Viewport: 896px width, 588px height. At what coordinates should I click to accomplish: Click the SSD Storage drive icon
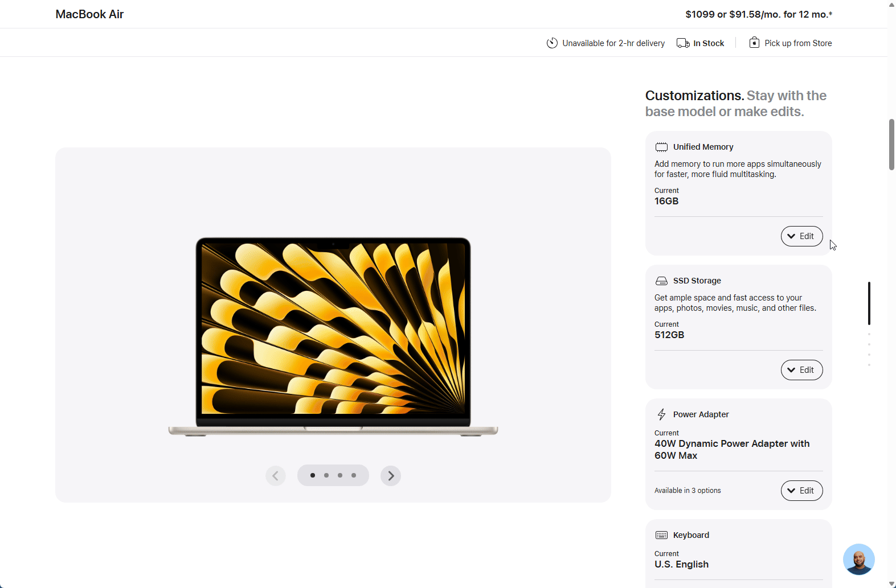click(x=661, y=281)
